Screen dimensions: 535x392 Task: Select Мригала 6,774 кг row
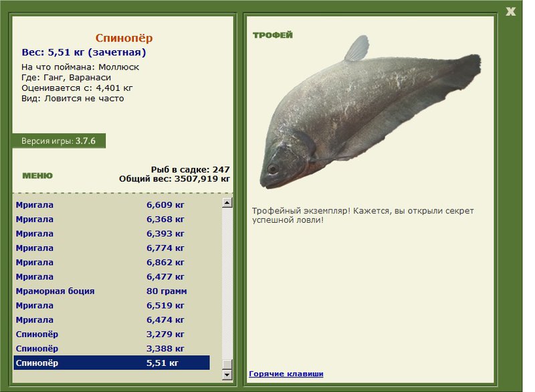click(x=112, y=248)
